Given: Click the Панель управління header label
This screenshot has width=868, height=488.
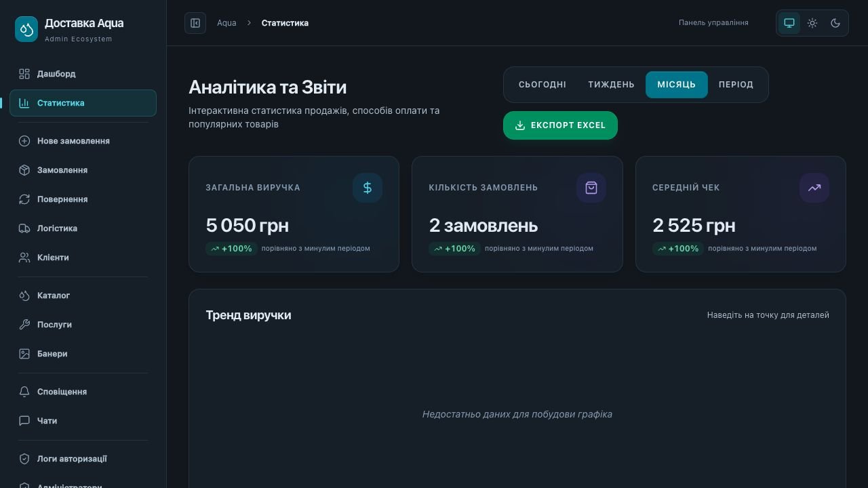Looking at the screenshot, I should (713, 23).
